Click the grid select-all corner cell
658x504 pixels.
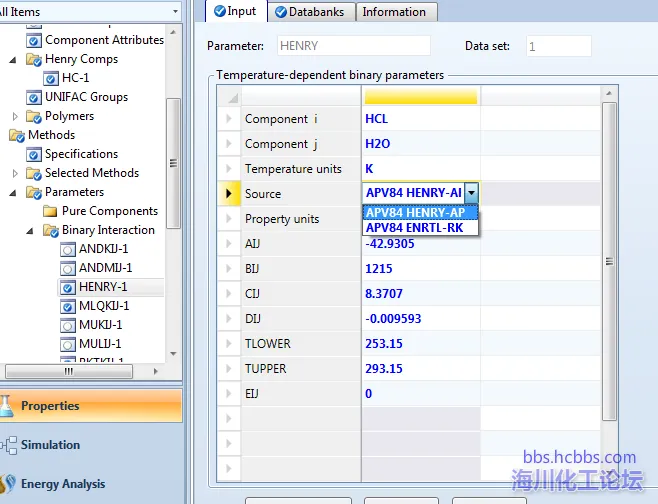tap(229, 96)
